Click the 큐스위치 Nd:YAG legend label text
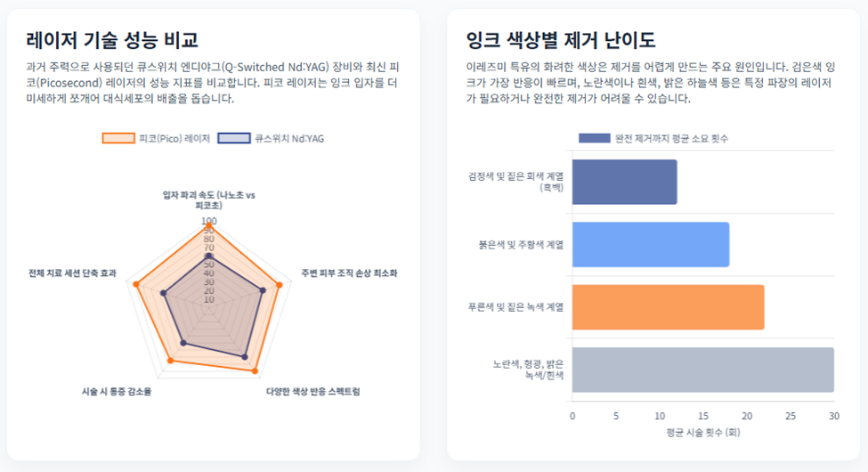This screenshot has width=868, height=472. point(289,139)
